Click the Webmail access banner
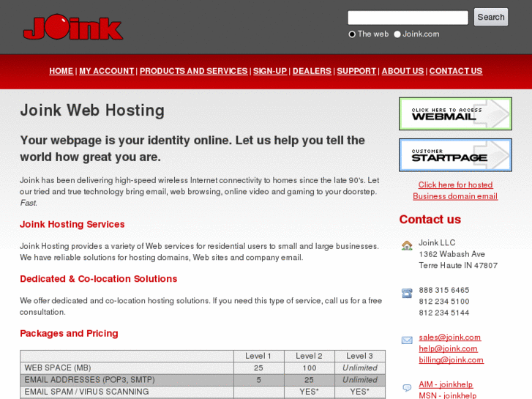532x399 pixels. (455, 113)
